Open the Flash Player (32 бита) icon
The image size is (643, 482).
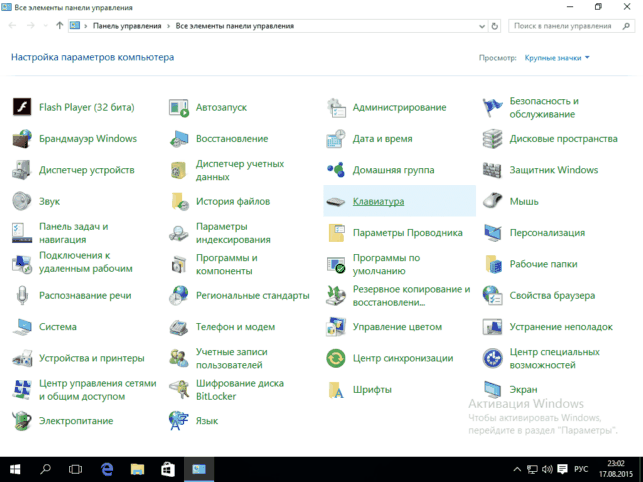22,107
